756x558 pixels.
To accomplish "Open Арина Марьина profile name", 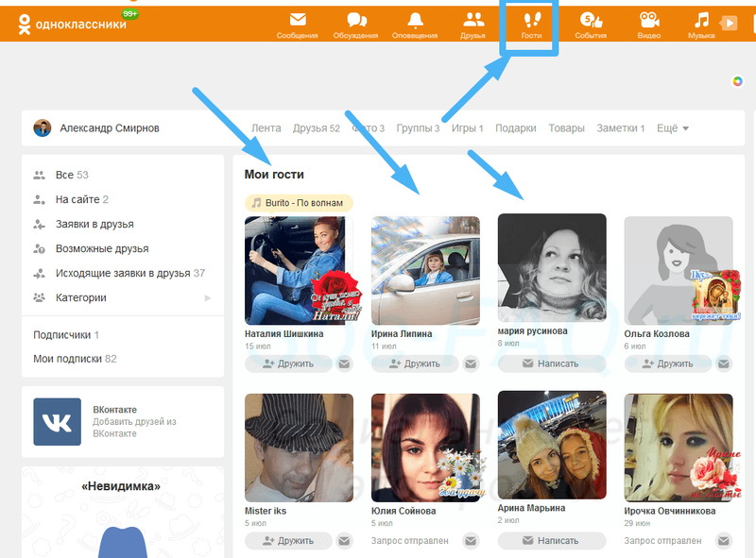I will coord(531,508).
